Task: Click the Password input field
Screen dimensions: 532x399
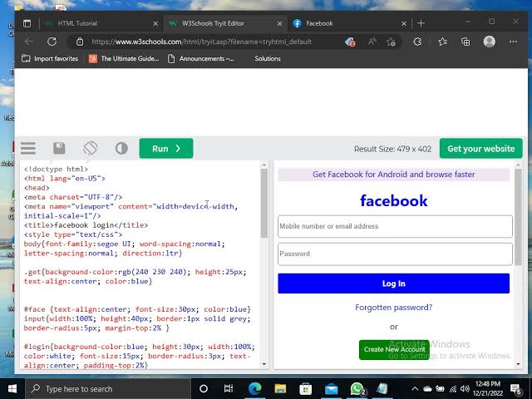Action: 395,254
